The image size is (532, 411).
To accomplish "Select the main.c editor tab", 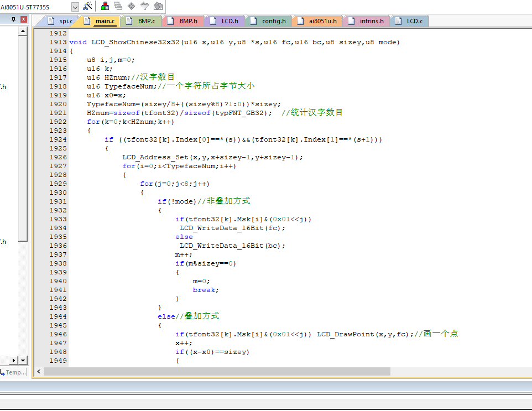I will 101,21.
